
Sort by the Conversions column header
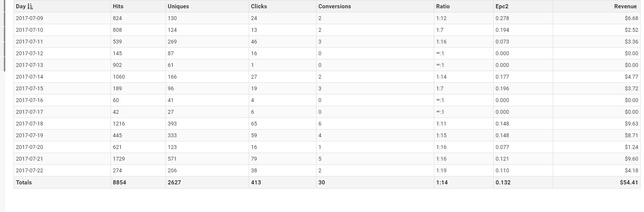tap(335, 6)
